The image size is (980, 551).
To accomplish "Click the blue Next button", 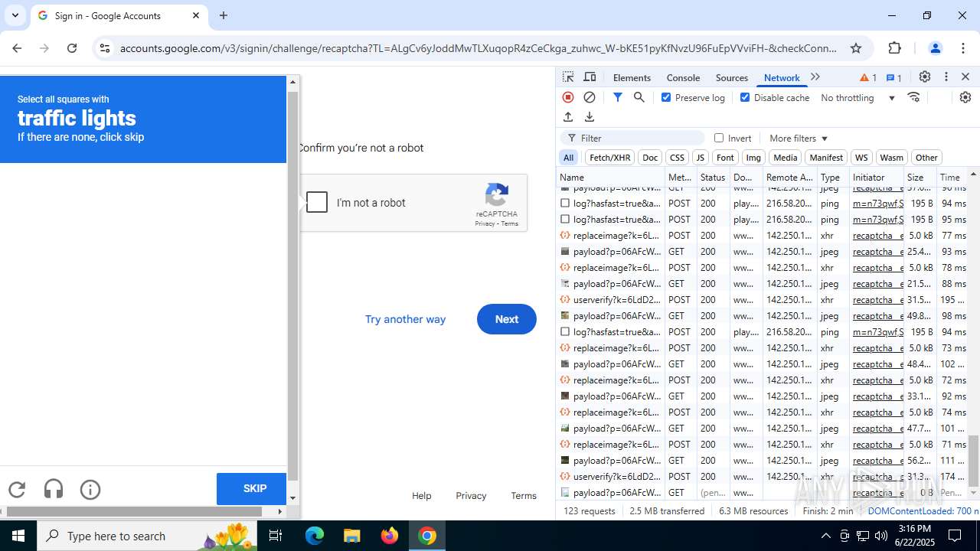I will coord(506,319).
